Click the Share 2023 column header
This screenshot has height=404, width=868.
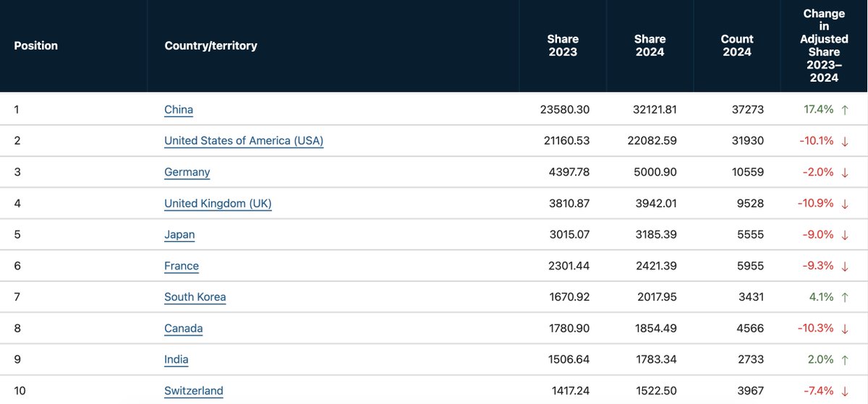pyautogui.click(x=563, y=46)
